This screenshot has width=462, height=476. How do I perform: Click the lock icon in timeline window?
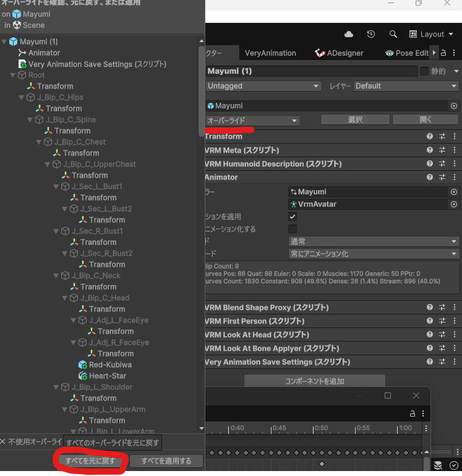412,413
